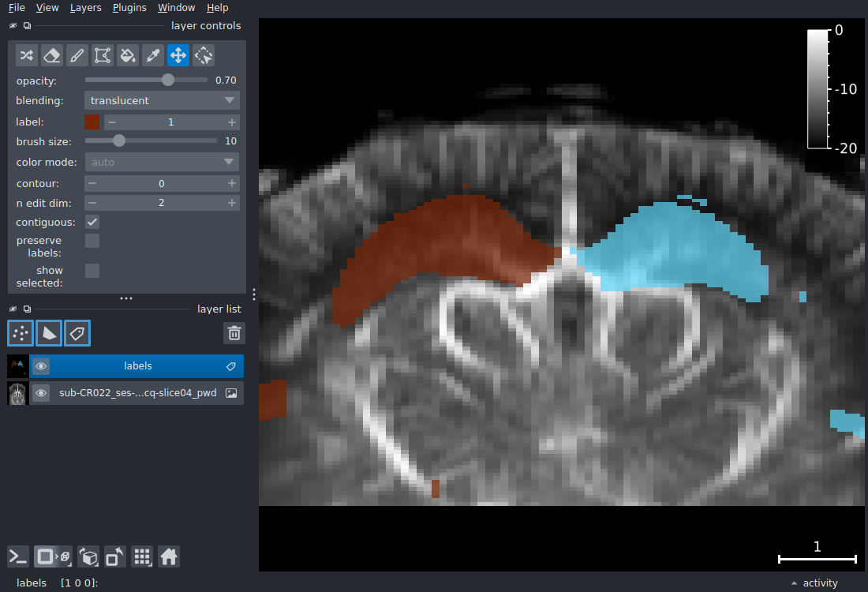Click the labels layer thumbnail
The width and height of the screenshot is (868, 592).
click(x=18, y=366)
